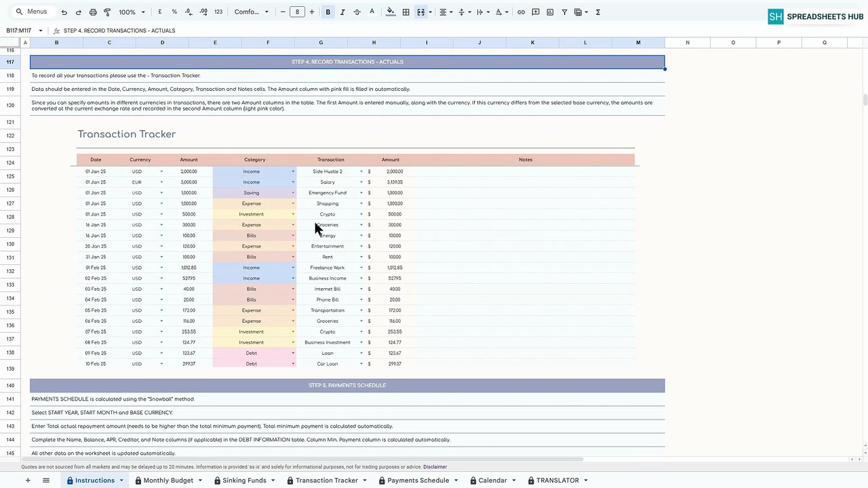Open text wrapping options
This screenshot has width=868, height=488.
tap(482, 12)
